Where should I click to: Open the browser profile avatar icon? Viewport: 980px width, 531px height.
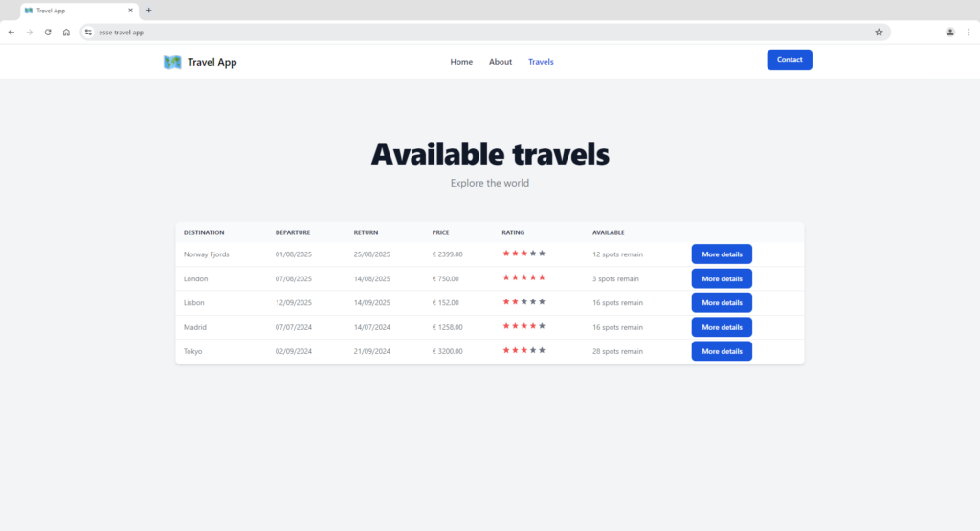[x=949, y=32]
